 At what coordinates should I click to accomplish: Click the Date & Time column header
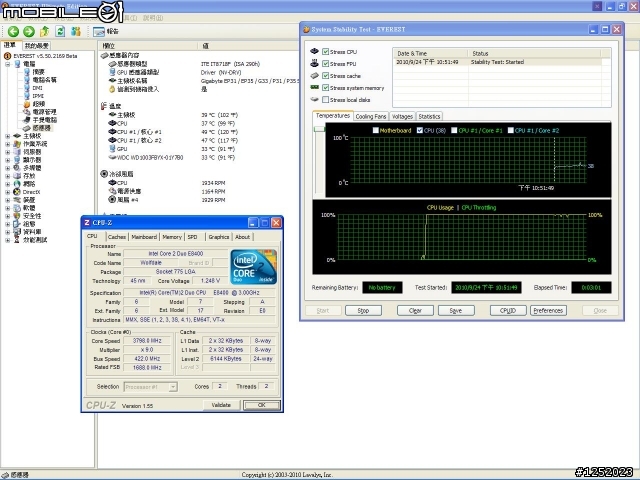(430, 53)
